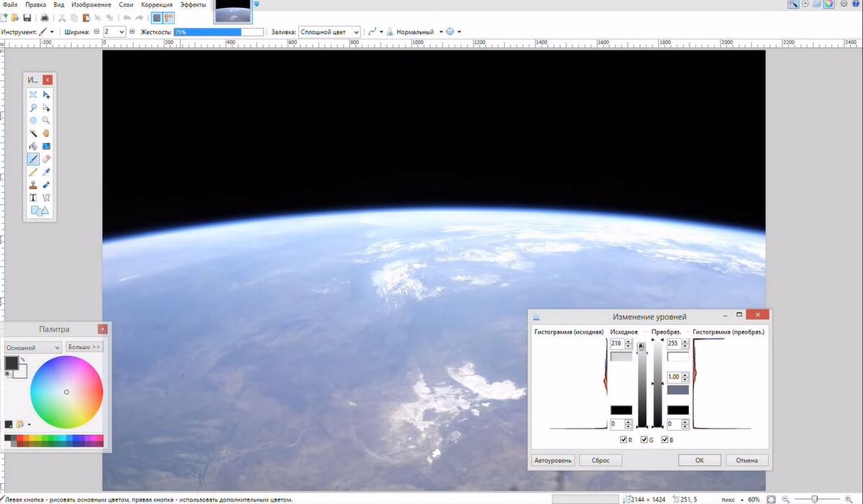Open the Слои menu
Viewport: 863px width, 504px height.
click(x=126, y=4)
